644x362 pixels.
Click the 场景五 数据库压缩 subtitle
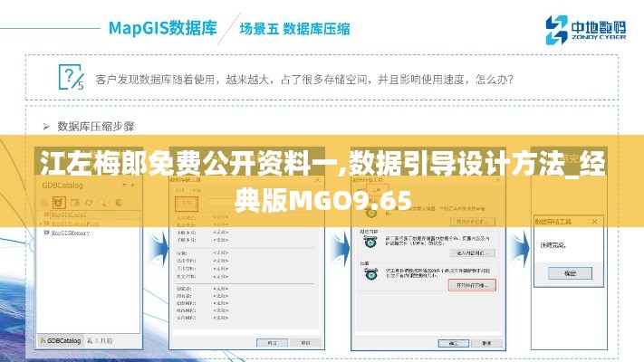295,29
